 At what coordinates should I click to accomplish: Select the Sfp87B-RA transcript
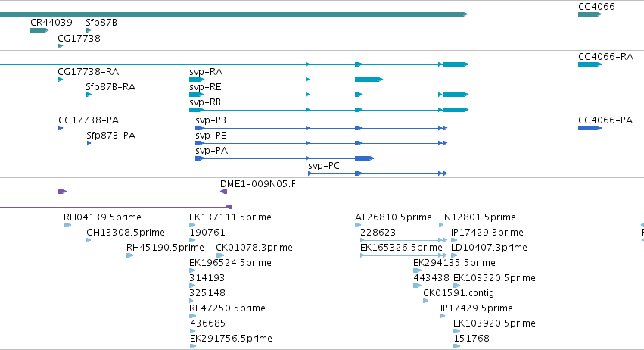[89, 95]
